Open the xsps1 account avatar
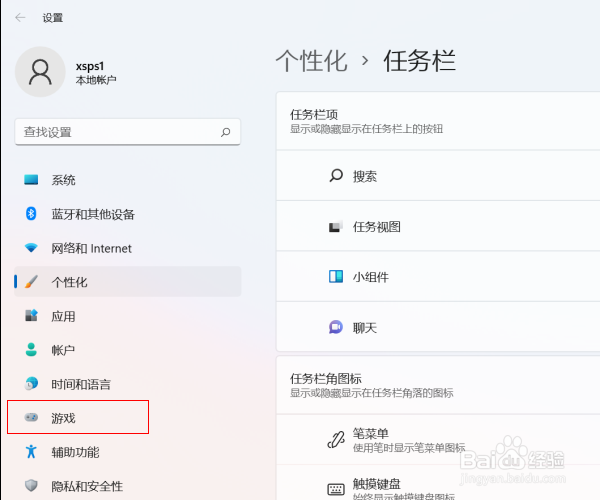600x500 pixels. 40,72
